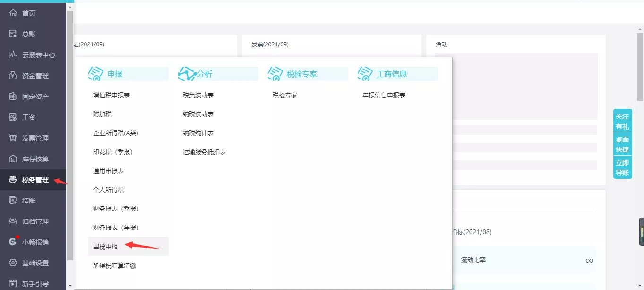Open 增值税申报表 in the 申报 column
This screenshot has width=644, height=290.
(112, 95)
